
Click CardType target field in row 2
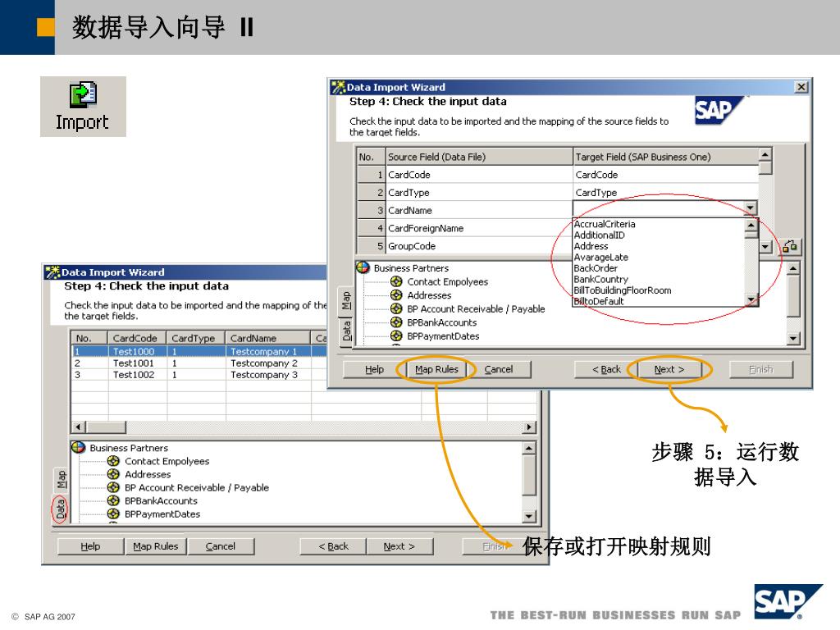tap(665, 192)
